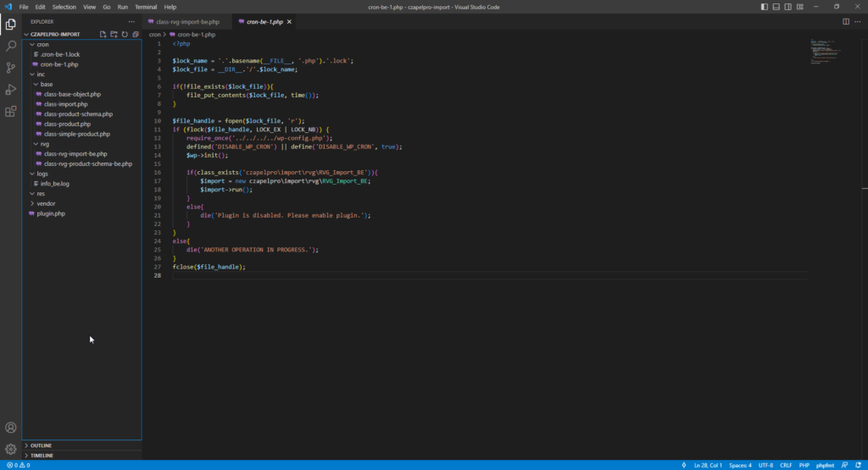
Task: Toggle the secondary sidebar layout button
Action: [787, 7]
